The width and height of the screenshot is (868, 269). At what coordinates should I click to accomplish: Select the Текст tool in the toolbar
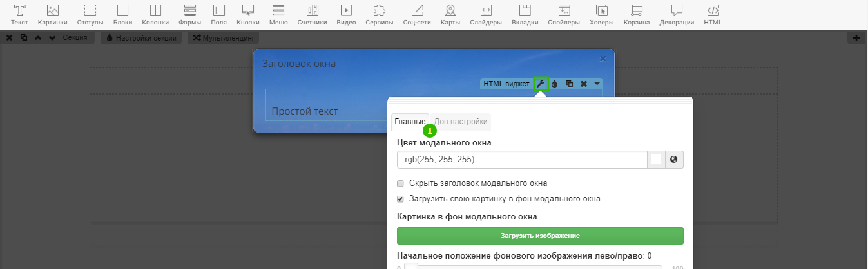[19, 14]
